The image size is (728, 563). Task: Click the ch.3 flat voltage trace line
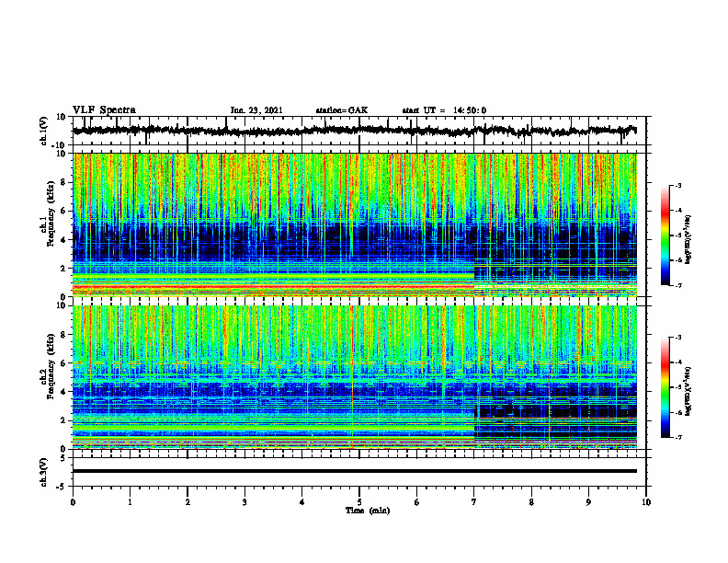pyautogui.click(x=355, y=471)
